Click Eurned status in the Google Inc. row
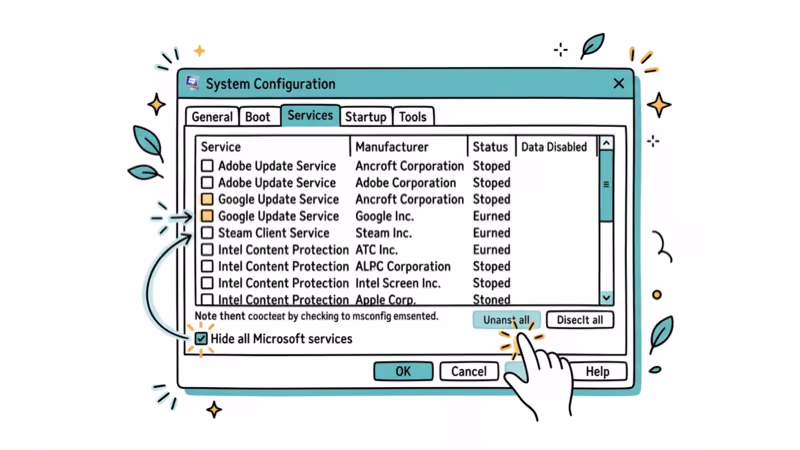 pos(491,216)
